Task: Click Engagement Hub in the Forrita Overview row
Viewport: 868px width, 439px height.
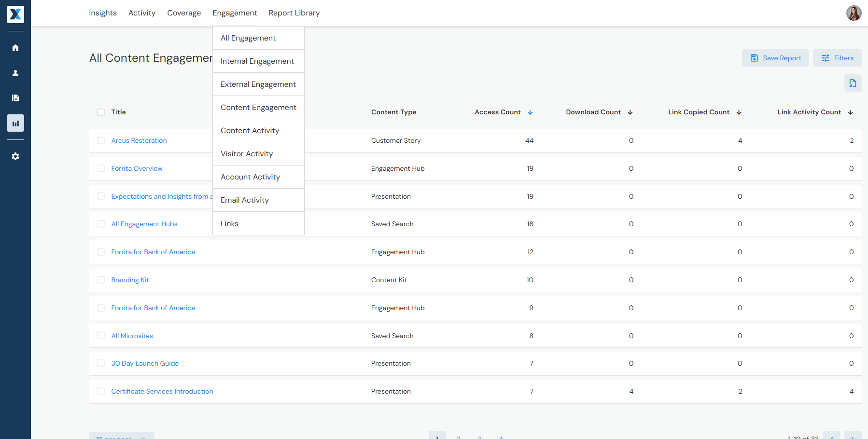Action: click(x=398, y=168)
